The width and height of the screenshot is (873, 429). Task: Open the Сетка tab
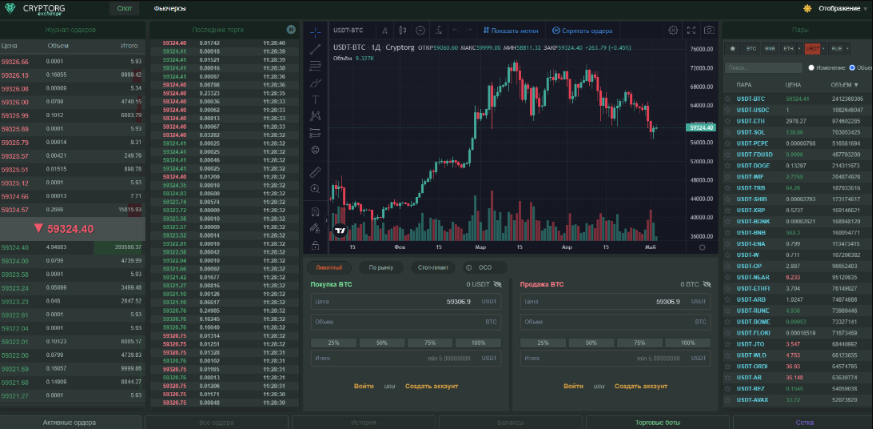point(803,423)
